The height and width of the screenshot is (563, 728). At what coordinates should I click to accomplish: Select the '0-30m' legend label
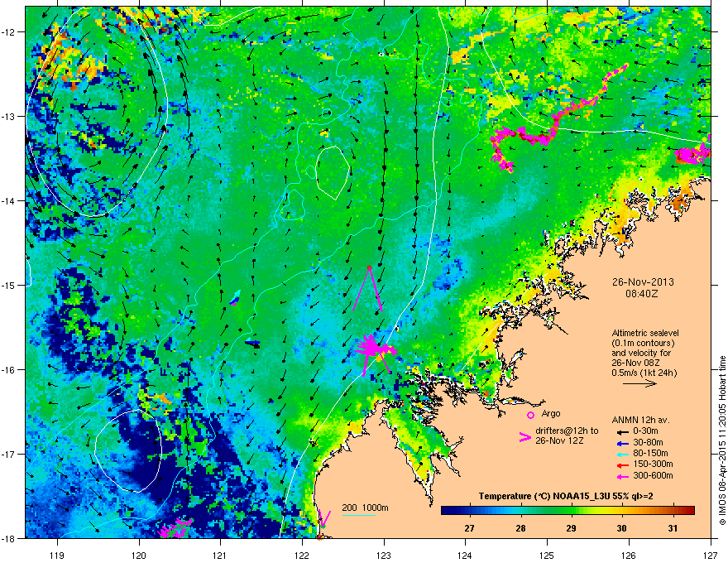click(x=646, y=431)
